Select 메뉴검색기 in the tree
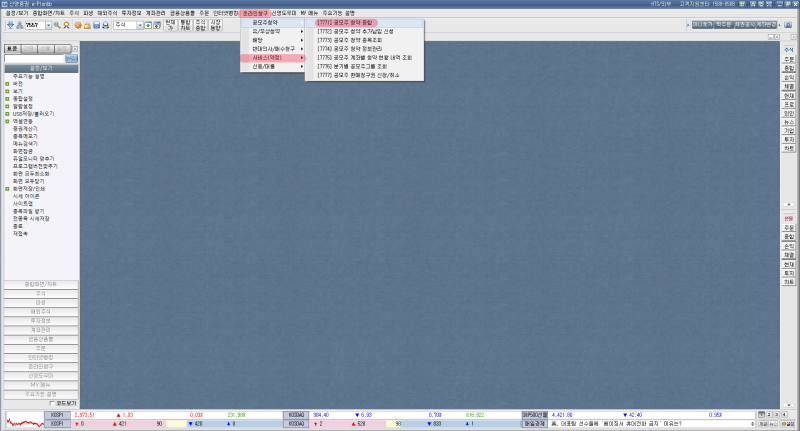 tap(25, 144)
